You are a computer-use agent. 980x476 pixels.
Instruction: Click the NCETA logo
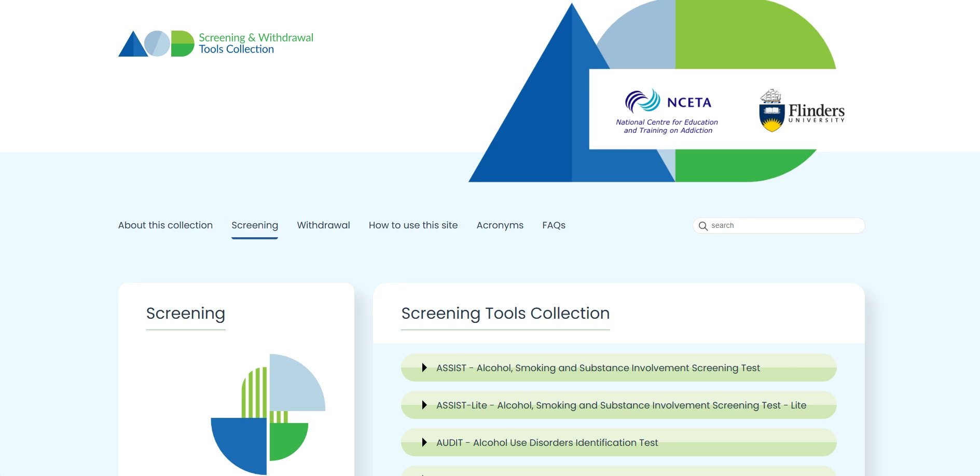point(667,110)
